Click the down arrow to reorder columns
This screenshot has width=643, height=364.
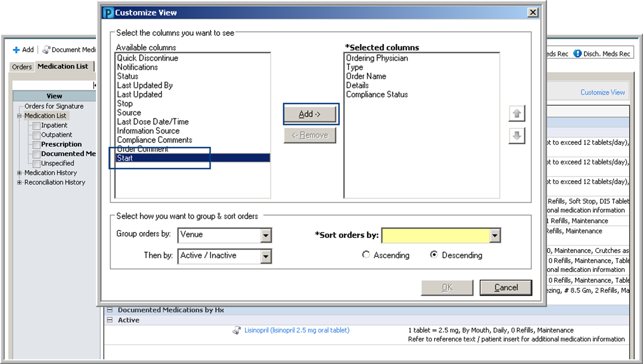(x=517, y=135)
